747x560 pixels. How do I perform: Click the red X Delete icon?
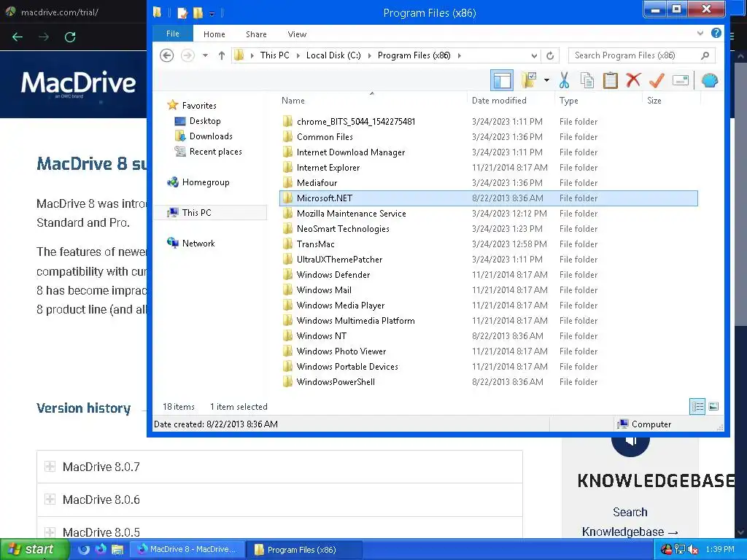pyautogui.click(x=633, y=80)
